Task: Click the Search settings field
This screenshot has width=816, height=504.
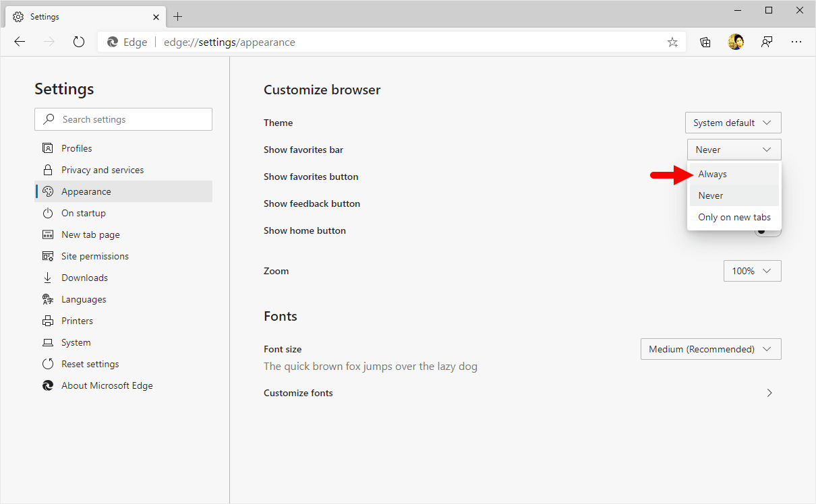Action: (123, 119)
